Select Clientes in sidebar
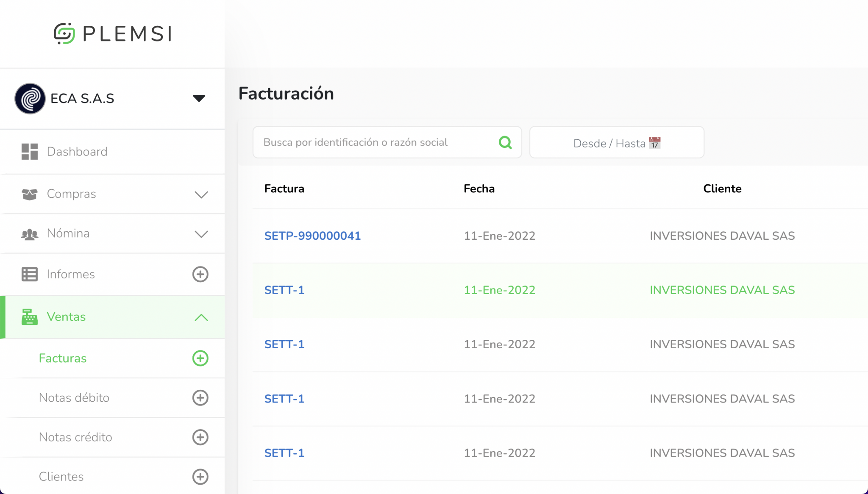 [61, 477]
